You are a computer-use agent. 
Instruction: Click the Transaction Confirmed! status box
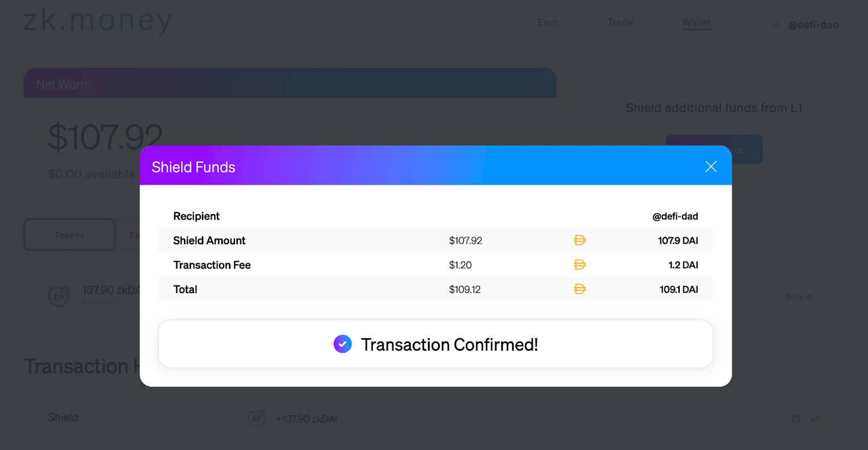(436, 344)
